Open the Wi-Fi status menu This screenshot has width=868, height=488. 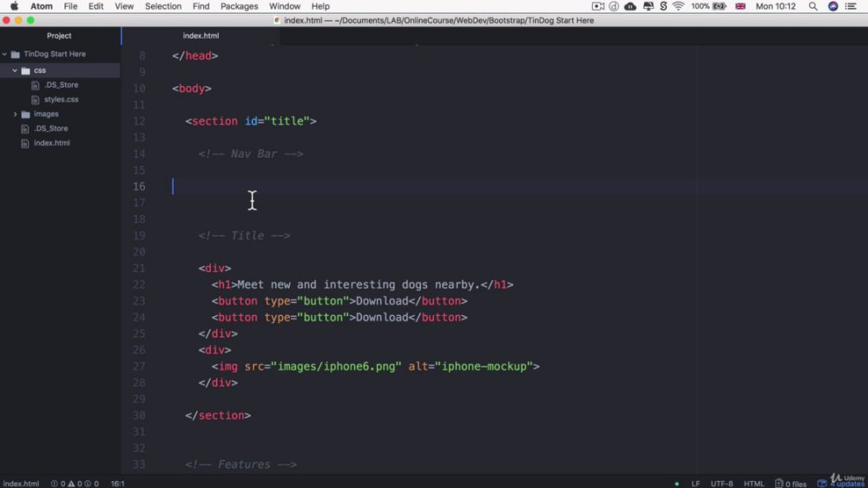pyautogui.click(x=678, y=6)
